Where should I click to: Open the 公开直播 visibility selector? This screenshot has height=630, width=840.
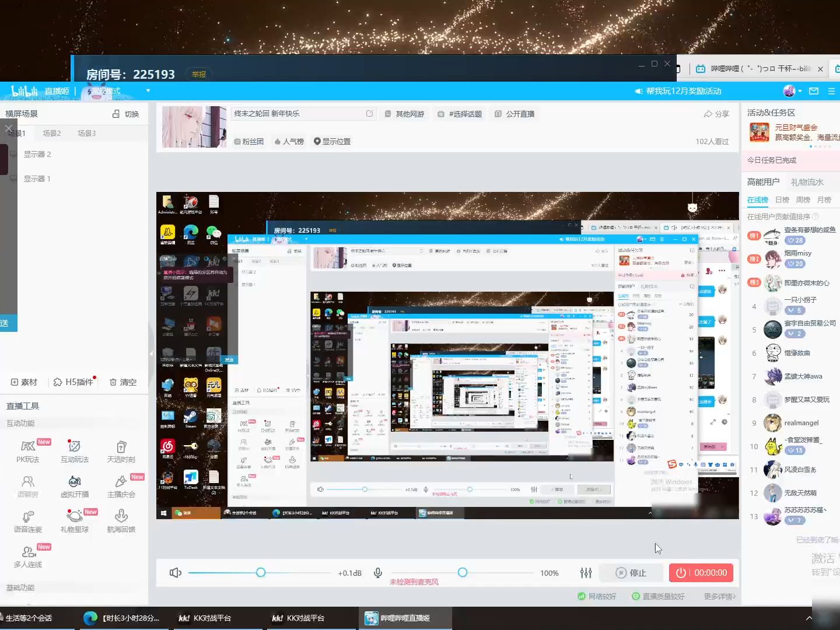point(514,114)
